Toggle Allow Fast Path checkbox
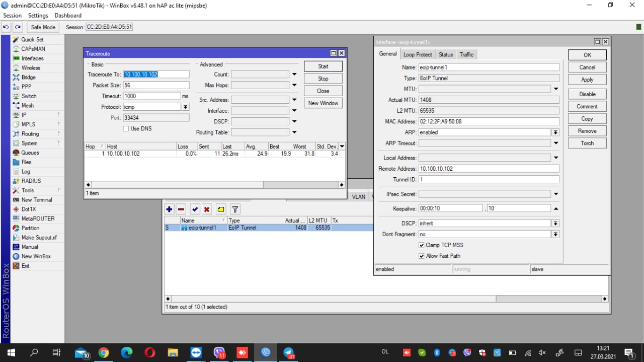This screenshot has width=644, height=362. 422,256
